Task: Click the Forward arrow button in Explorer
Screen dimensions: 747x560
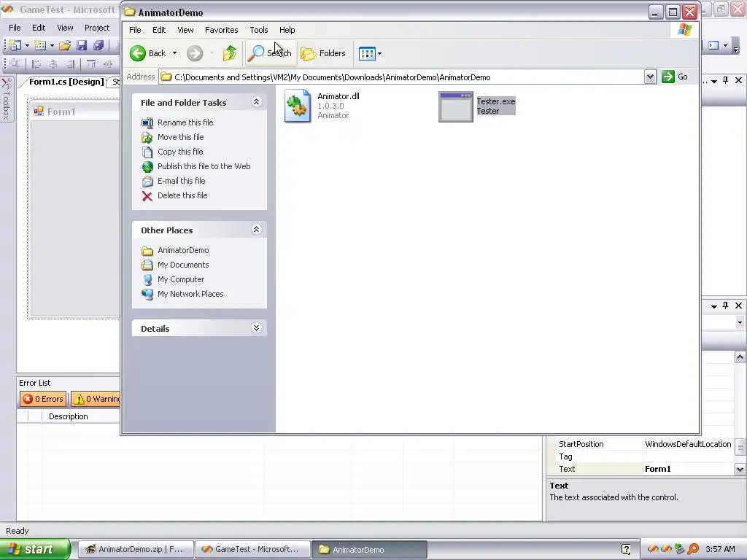Action: (x=194, y=53)
